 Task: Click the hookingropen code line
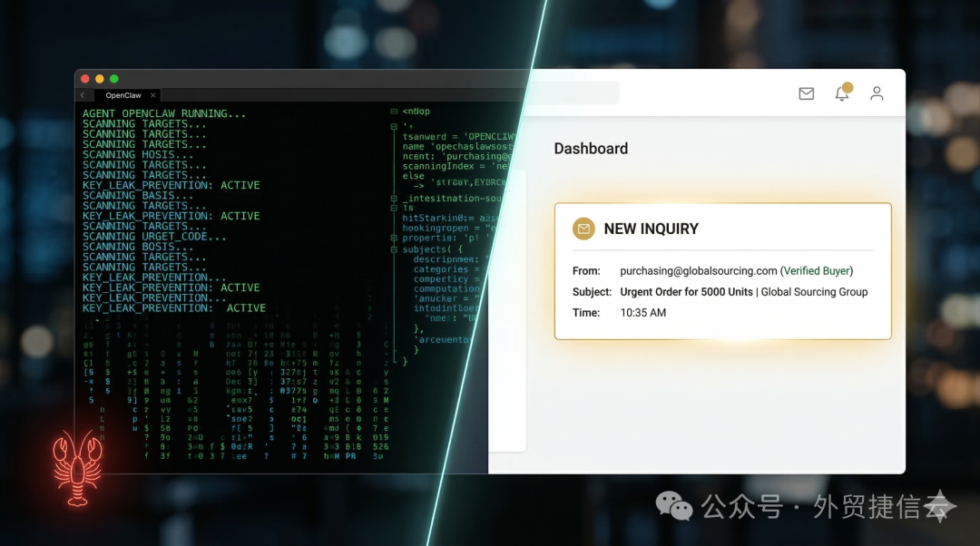449,228
